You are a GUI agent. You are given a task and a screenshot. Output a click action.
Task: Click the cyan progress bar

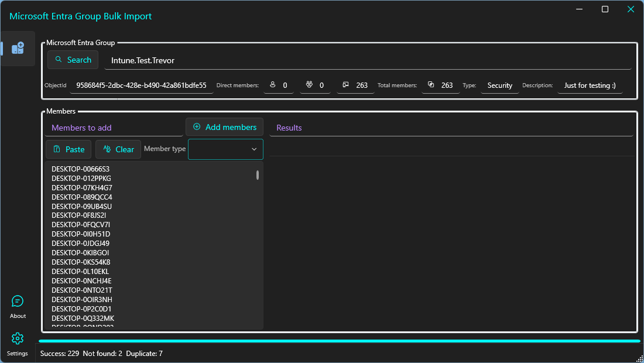click(340, 341)
